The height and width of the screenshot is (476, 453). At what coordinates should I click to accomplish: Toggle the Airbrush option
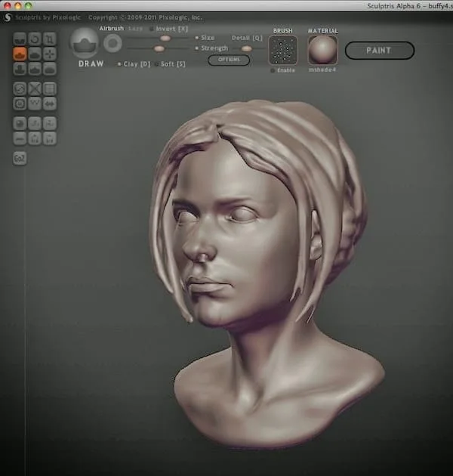111,28
